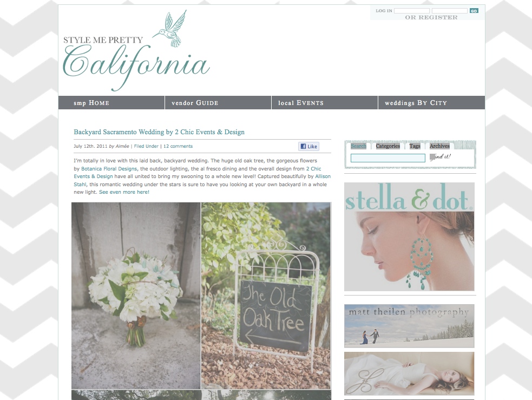
Task: Click into the sidebar search input field
Action: (388, 158)
